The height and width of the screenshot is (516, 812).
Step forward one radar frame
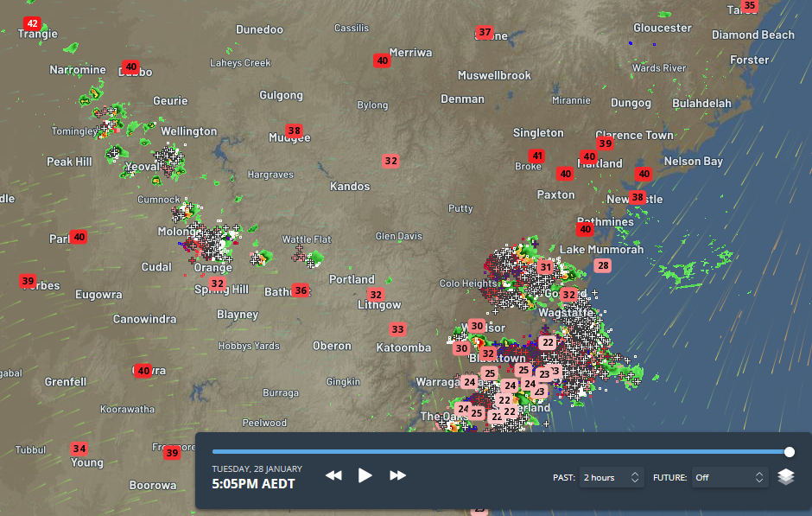pyautogui.click(x=397, y=475)
